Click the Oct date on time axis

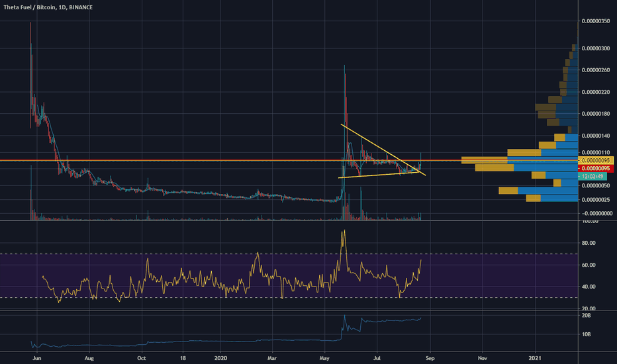coord(142,358)
